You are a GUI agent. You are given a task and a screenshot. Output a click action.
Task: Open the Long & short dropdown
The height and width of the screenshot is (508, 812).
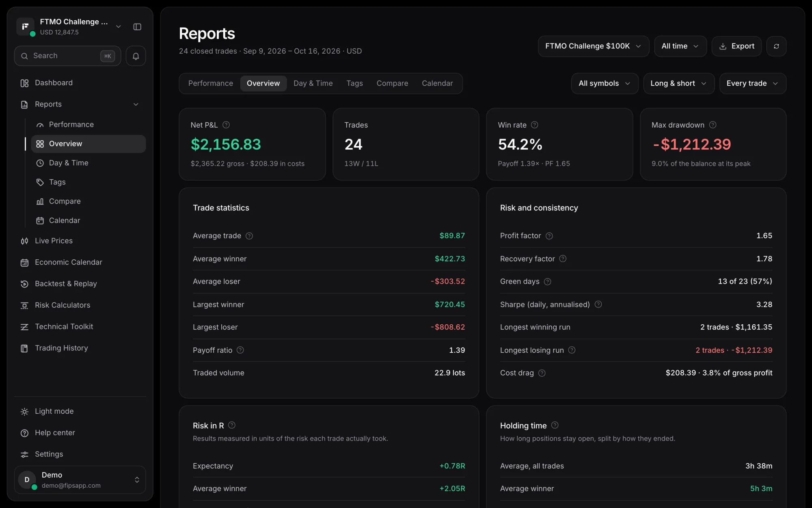pos(678,83)
